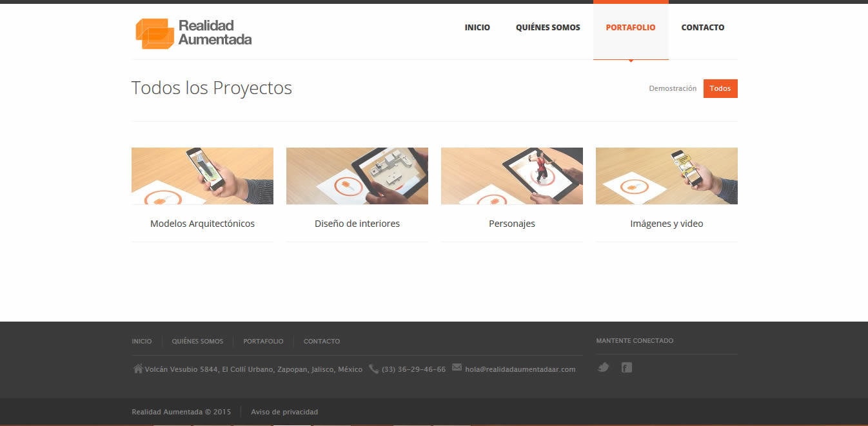868x426 pixels.
Task: Select the Todos filter button
Action: pos(720,88)
